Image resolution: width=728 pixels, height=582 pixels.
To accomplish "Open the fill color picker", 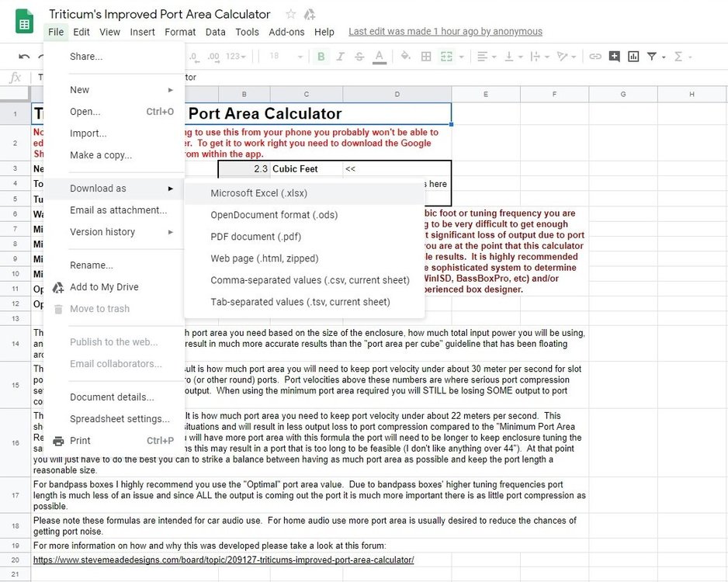I will click(x=406, y=56).
